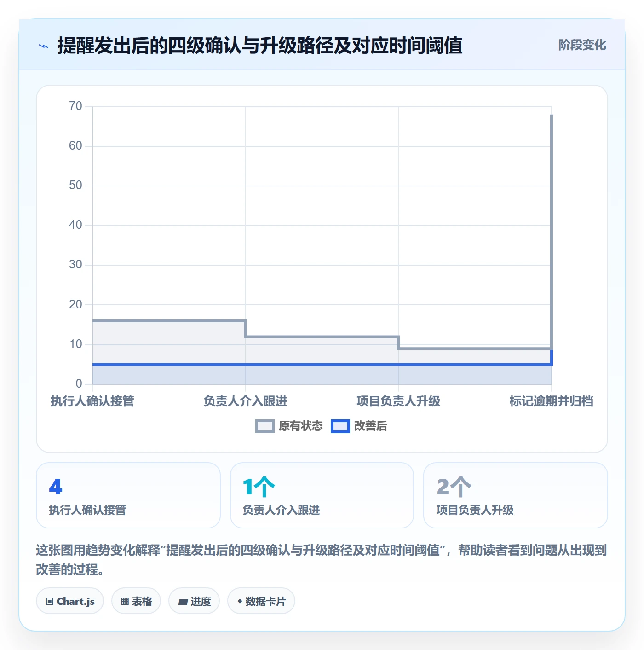Select the 进度 tag
Image resolution: width=644 pixels, height=650 pixels.
(x=194, y=601)
